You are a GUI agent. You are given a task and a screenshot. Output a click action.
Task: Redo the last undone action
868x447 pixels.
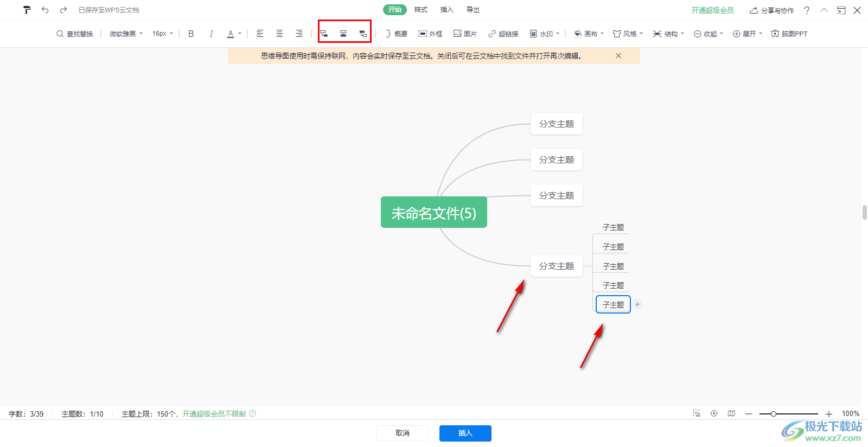coord(63,10)
